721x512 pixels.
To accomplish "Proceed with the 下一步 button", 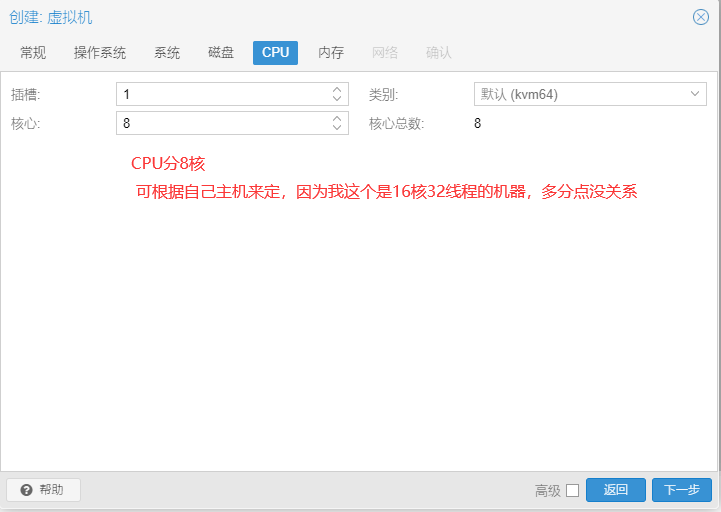I will 681,490.
